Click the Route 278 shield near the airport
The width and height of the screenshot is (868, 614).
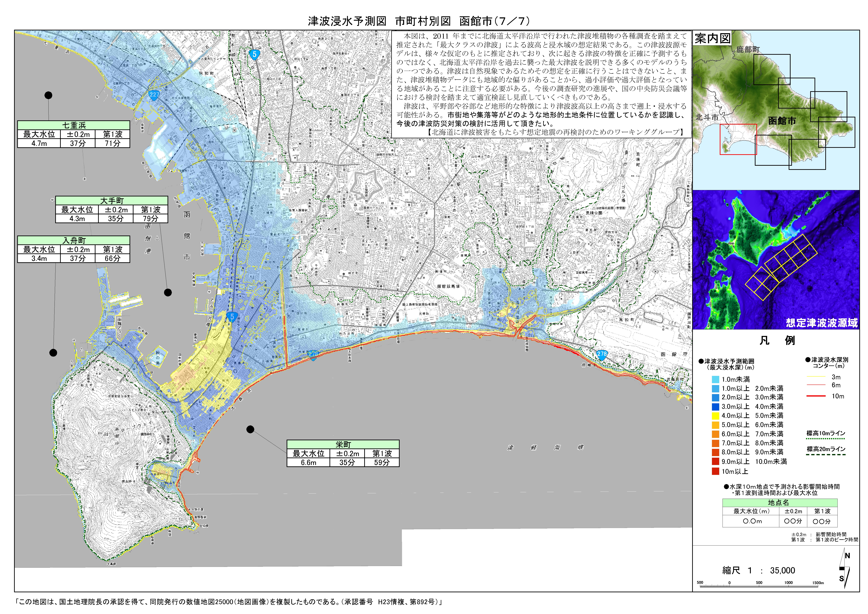[602, 355]
